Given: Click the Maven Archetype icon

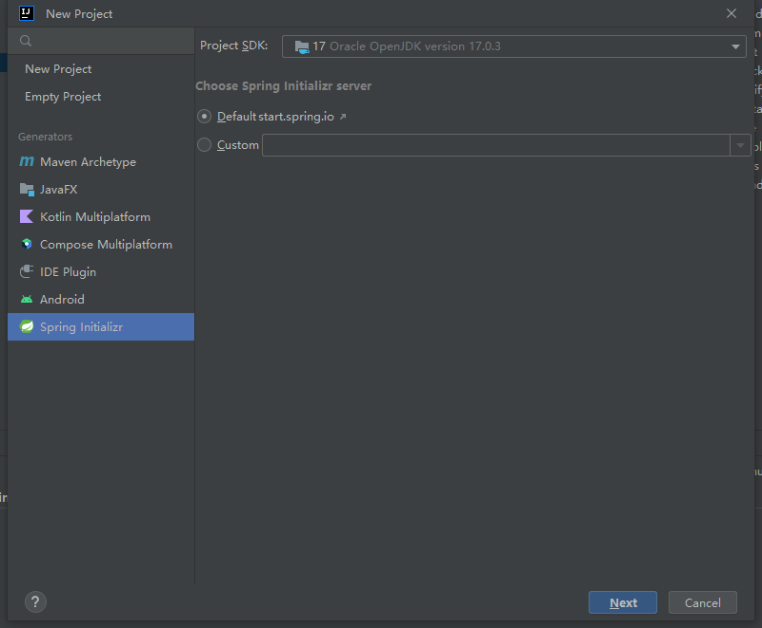Looking at the screenshot, I should tap(27, 161).
